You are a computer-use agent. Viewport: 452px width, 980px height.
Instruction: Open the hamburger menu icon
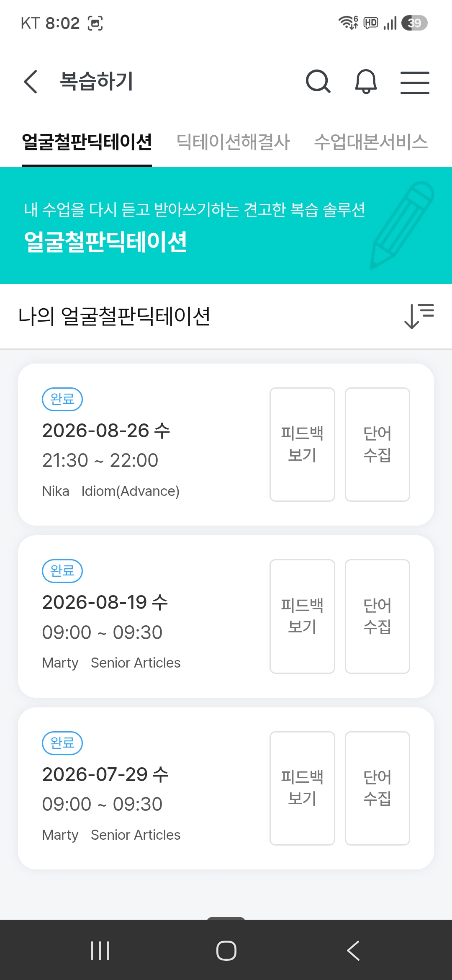coord(415,82)
